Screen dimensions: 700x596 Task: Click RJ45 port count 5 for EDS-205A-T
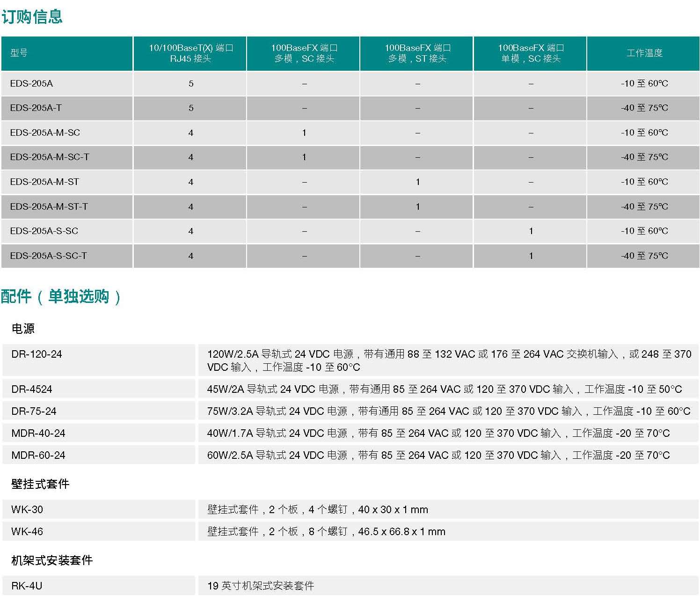(191, 108)
